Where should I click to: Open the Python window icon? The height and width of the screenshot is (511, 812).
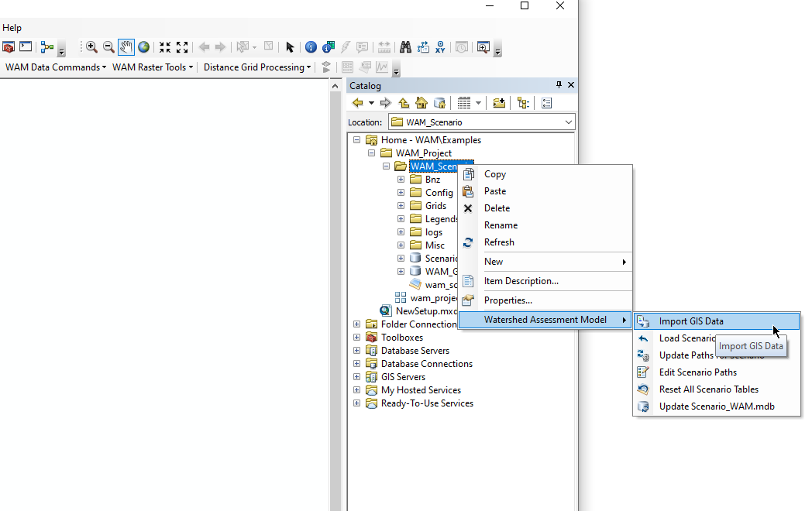click(x=26, y=47)
